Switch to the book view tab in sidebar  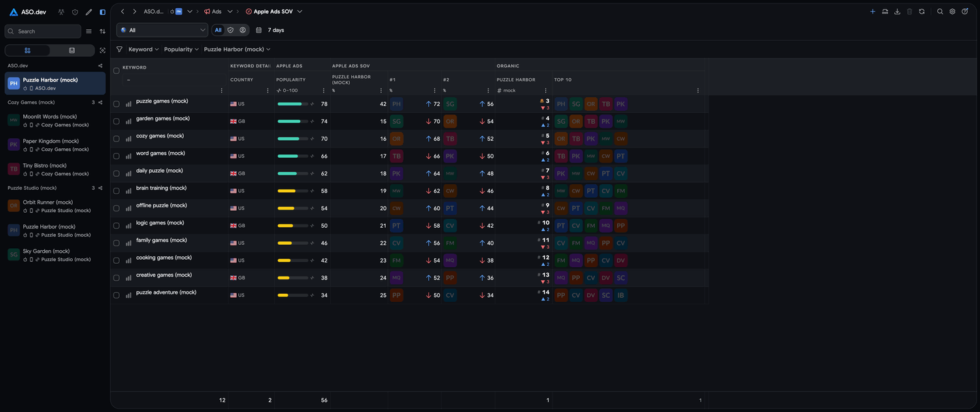coord(72,50)
